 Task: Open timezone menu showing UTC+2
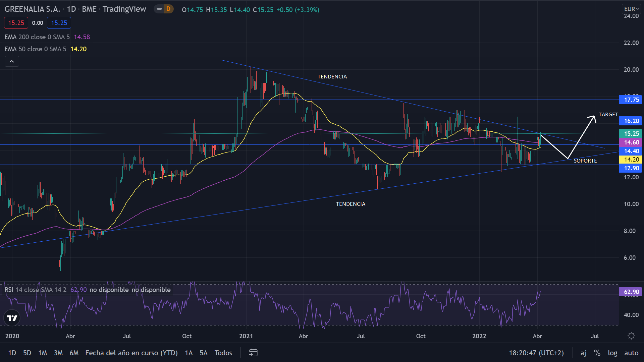536,353
